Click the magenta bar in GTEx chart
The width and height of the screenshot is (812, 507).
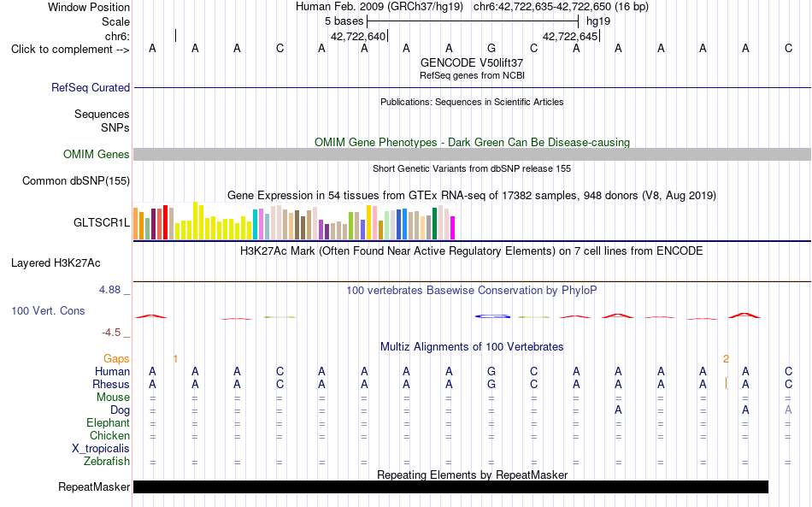(x=453, y=228)
